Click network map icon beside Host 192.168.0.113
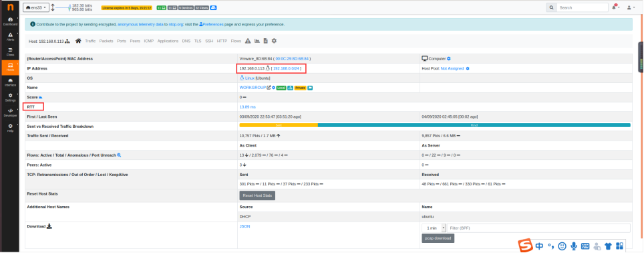Viewport: 644px width, 253px height. pyautogui.click(x=67, y=41)
